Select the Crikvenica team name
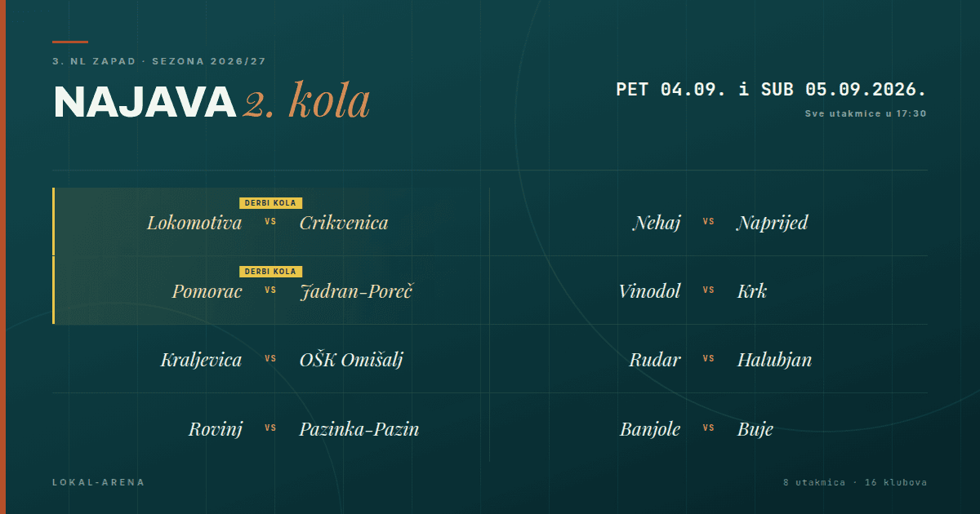The height and width of the screenshot is (514, 980). click(x=344, y=223)
